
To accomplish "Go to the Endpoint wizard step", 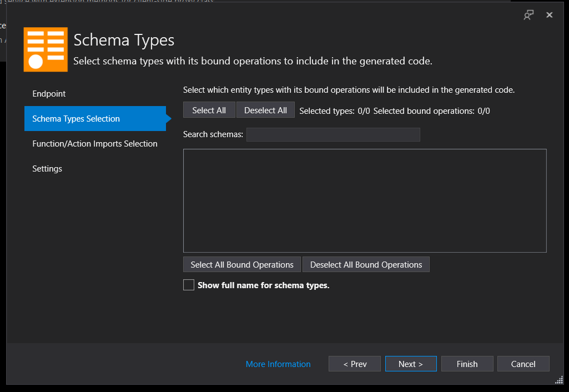I will 49,94.
